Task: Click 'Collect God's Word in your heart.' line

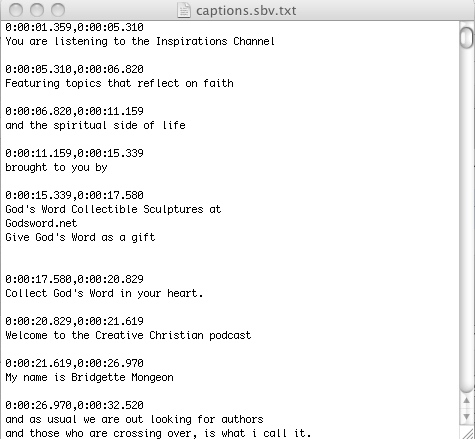Action: pyautogui.click(x=104, y=293)
